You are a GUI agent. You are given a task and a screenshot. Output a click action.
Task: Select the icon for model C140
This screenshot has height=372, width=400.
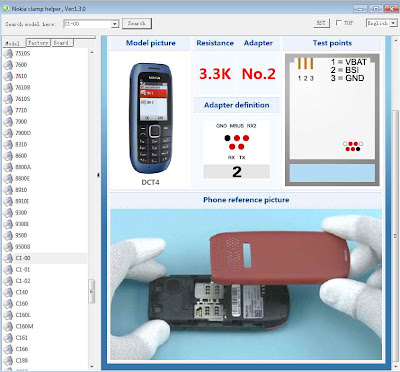point(8,292)
